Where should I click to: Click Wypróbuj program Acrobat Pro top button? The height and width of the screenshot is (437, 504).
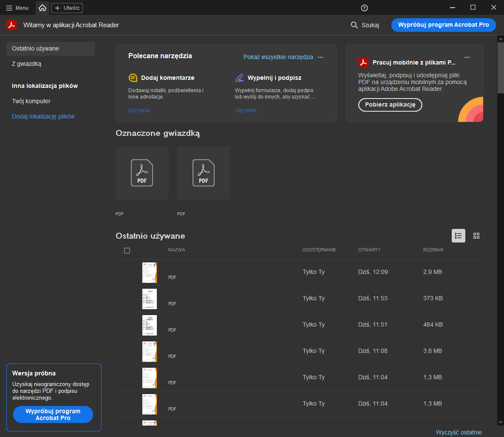click(x=443, y=25)
